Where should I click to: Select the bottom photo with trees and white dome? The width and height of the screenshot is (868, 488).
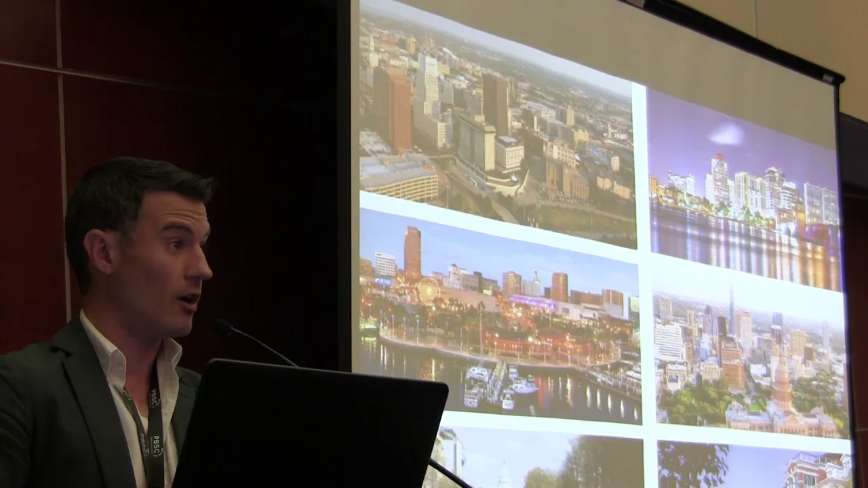[534, 458]
